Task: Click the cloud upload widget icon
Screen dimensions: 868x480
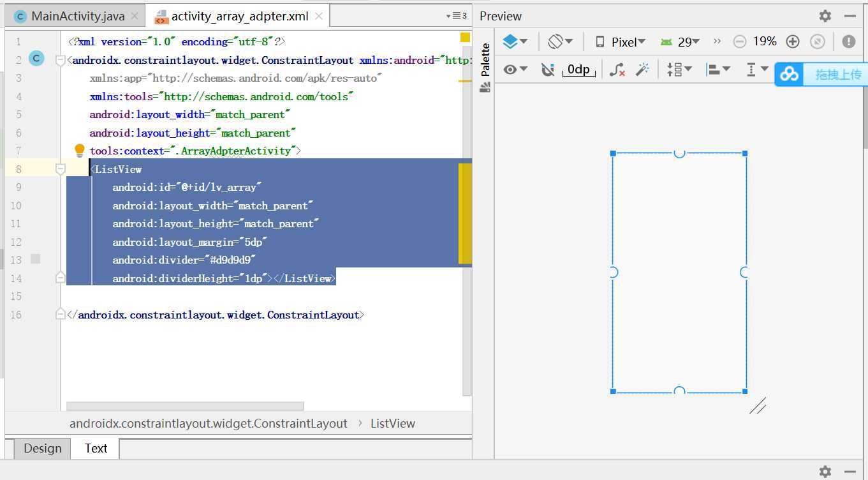Action: tap(789, 74)
